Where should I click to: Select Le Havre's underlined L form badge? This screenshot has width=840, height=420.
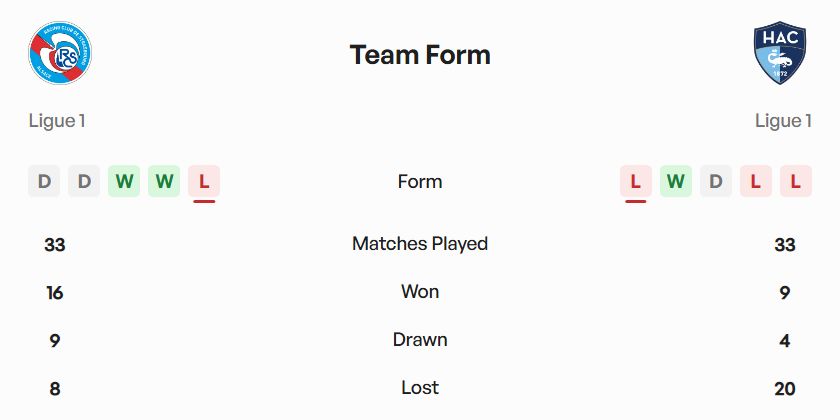(x=636, y=182)
